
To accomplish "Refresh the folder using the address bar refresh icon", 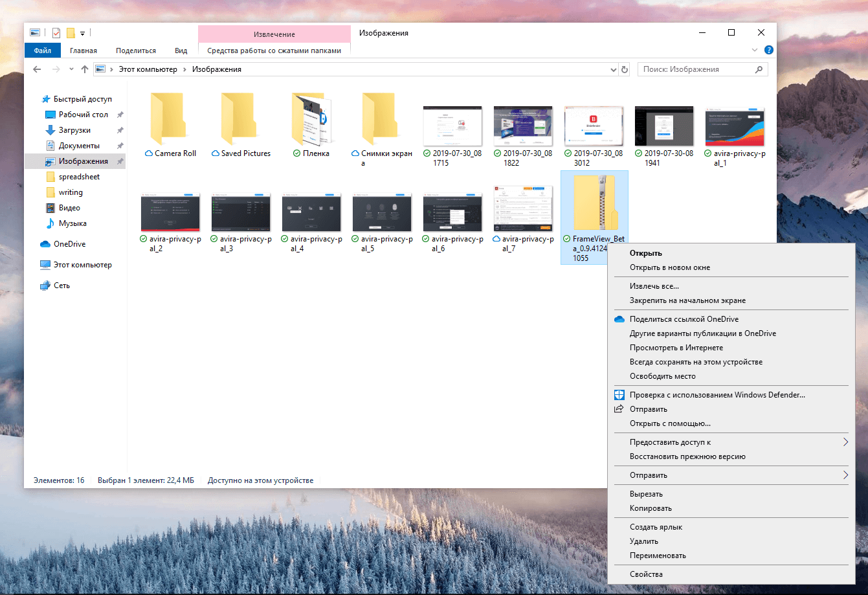I will [x=623, y=69].
